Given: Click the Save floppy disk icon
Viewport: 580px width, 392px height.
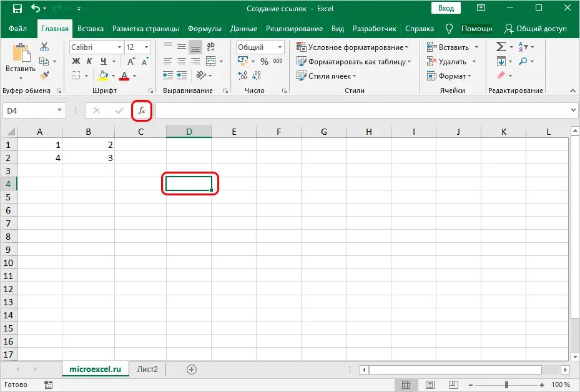Looking at the screenshot, I should [x=17, y=9].
